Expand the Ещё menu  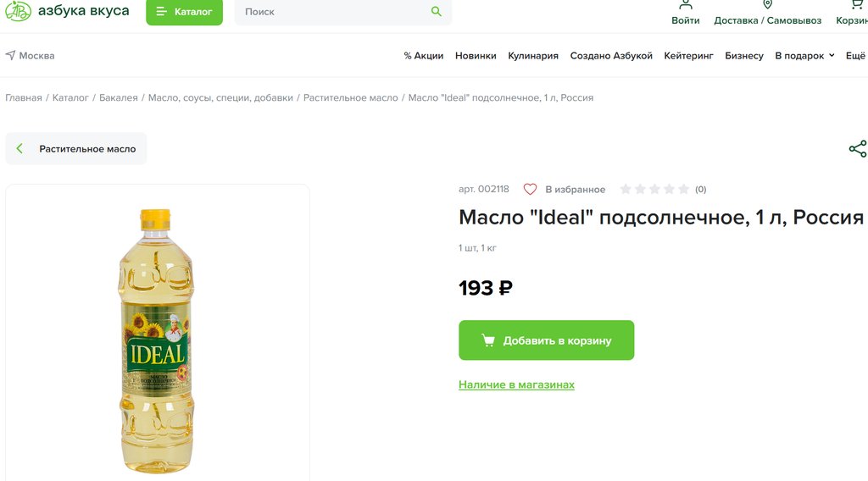click(x=855, y=56)
